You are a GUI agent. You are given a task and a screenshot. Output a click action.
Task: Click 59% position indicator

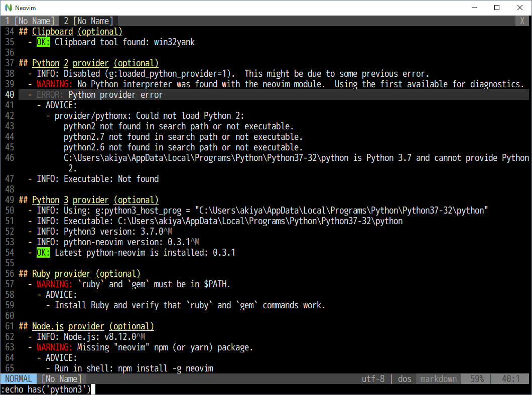(x=477, y=379)
